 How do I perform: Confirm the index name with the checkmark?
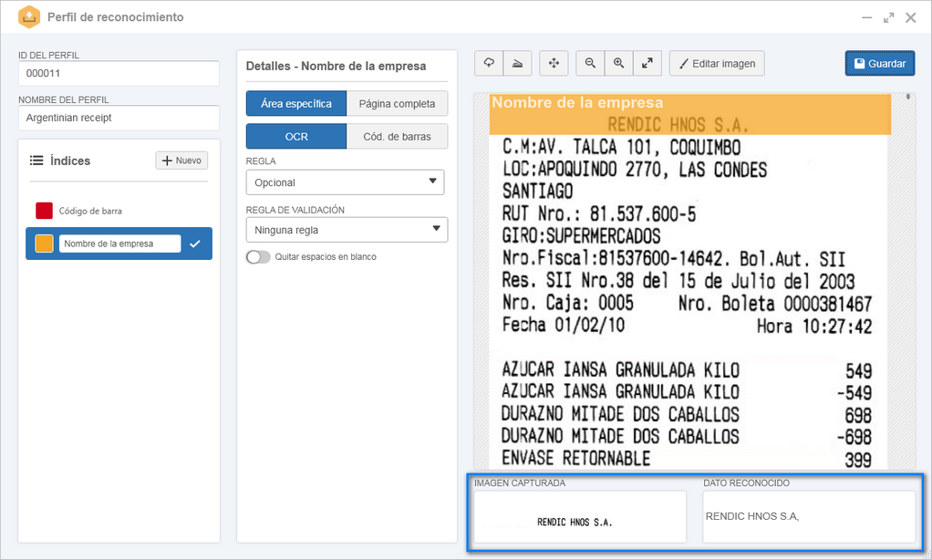(195, 244)
